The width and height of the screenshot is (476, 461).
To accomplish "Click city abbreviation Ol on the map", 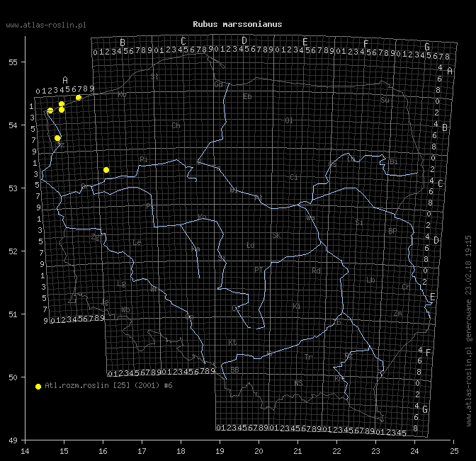I will [289, 121].
